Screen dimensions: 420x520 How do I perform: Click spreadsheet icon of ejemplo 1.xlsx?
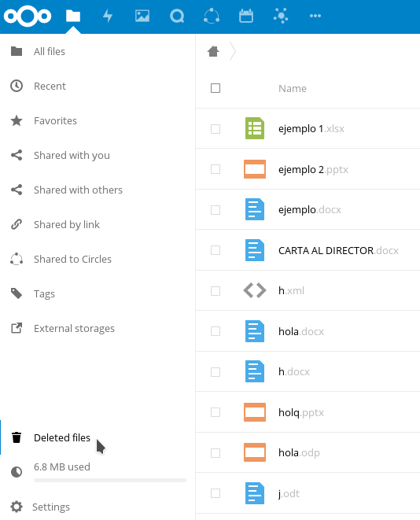pyautogui.click(x=255, y=128)
